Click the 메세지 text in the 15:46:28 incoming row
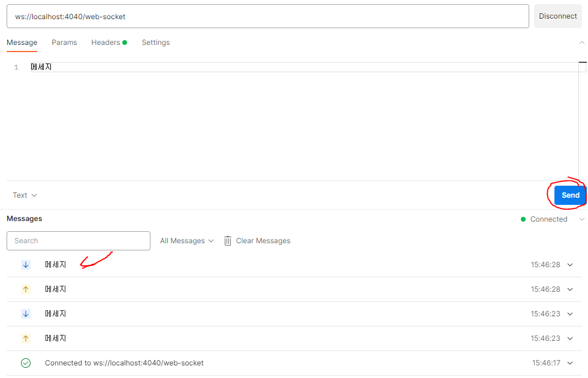588x378 pixels. point(56,265)
